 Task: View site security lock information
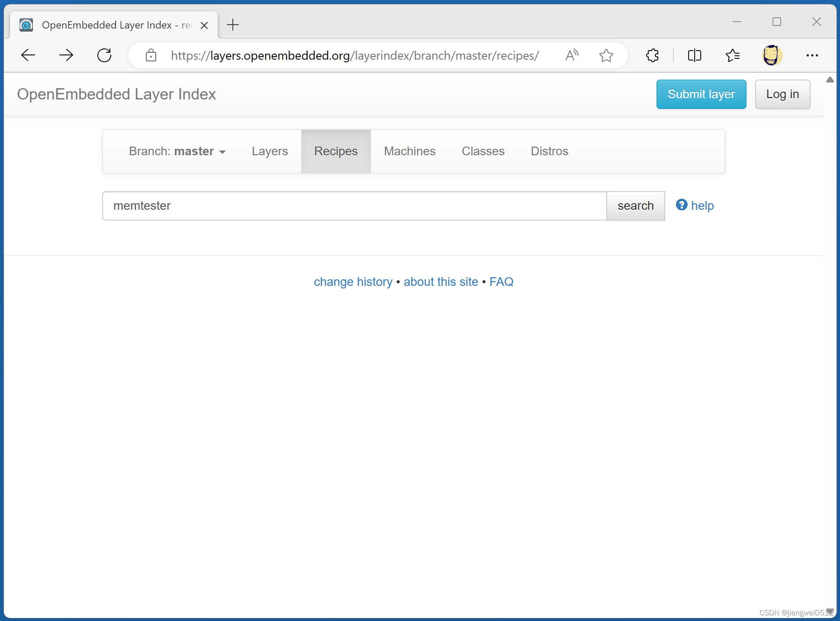[151, 55]
